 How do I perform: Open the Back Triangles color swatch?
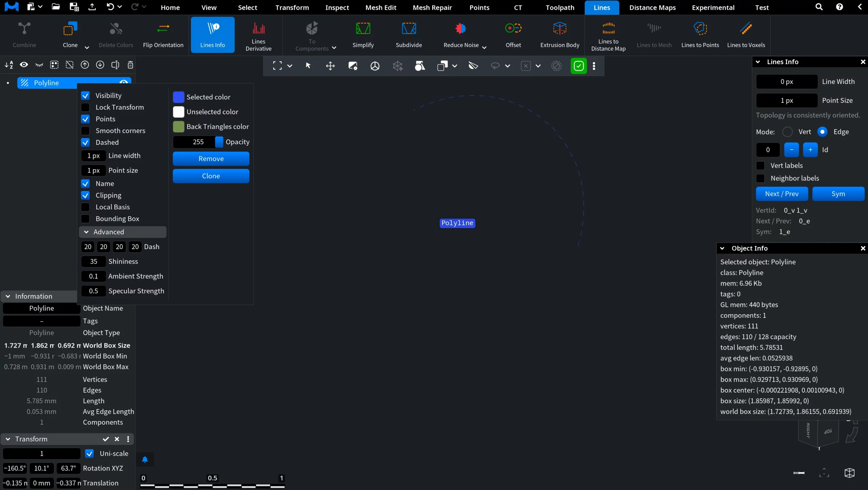tap(179, 127)
